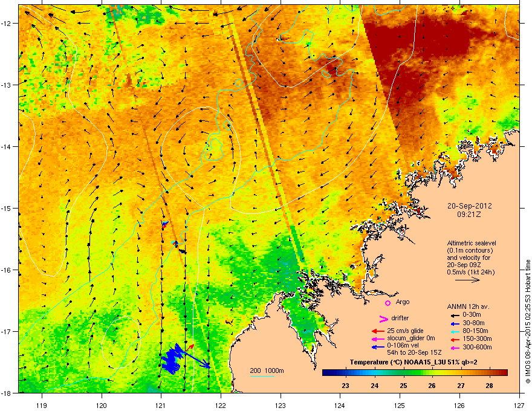Click the blue 30-80m ANMN arrow
Viewport: 532px width, 411px height.
[x=455, y=323]
